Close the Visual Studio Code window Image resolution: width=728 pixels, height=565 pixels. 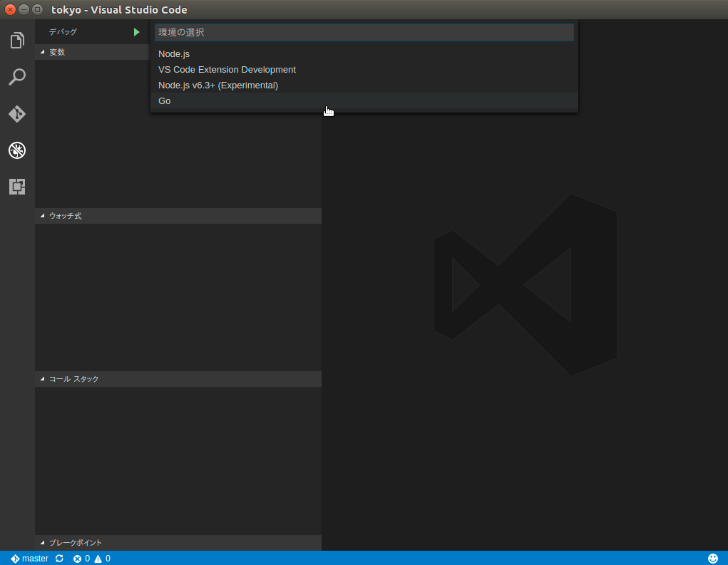tap(10, 9)
